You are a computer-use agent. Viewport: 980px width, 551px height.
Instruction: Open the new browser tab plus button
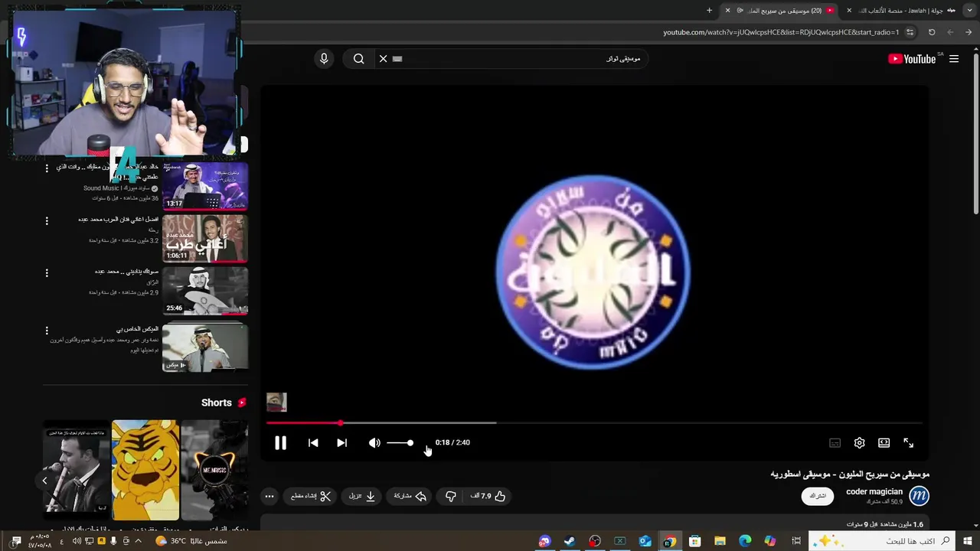pyautogui.click(x=709, y=11)
